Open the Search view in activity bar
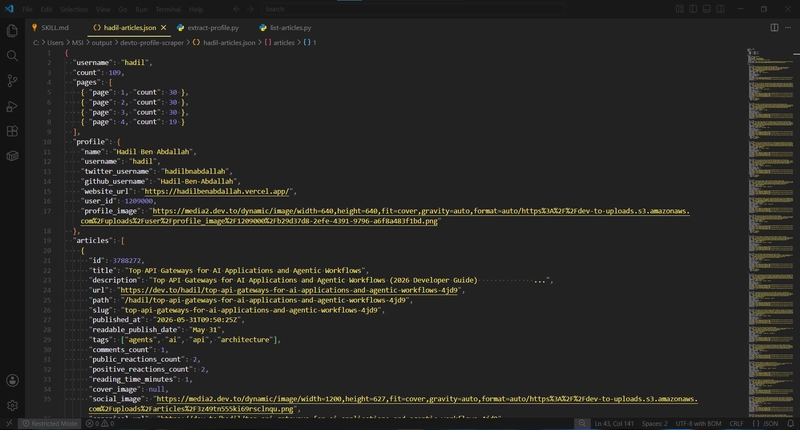This screenshot has height=430, width=800. tap(12, 56)
